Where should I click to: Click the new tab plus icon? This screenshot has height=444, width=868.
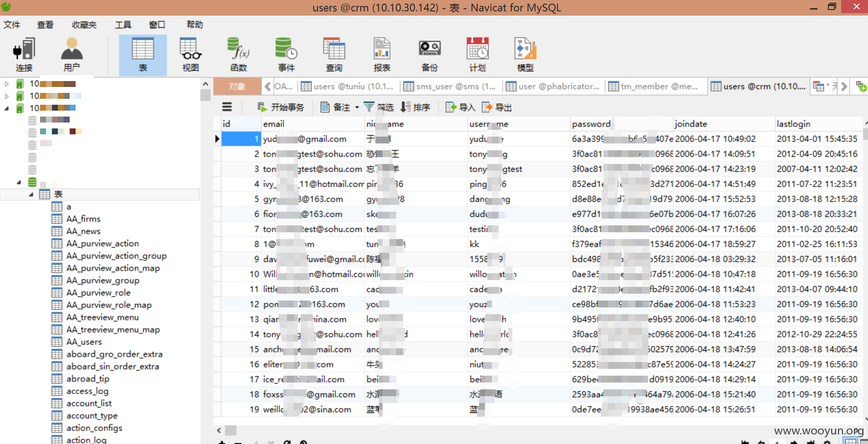coord(861,86)
